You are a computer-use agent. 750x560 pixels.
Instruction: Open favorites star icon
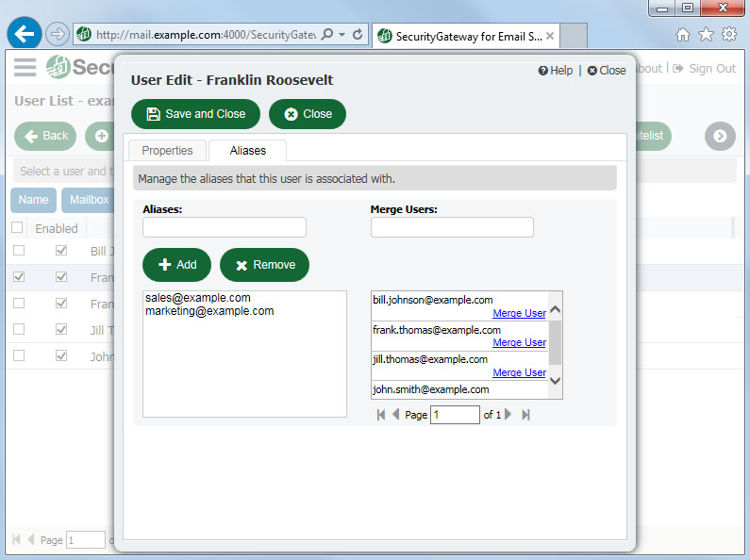coord(706,34)
